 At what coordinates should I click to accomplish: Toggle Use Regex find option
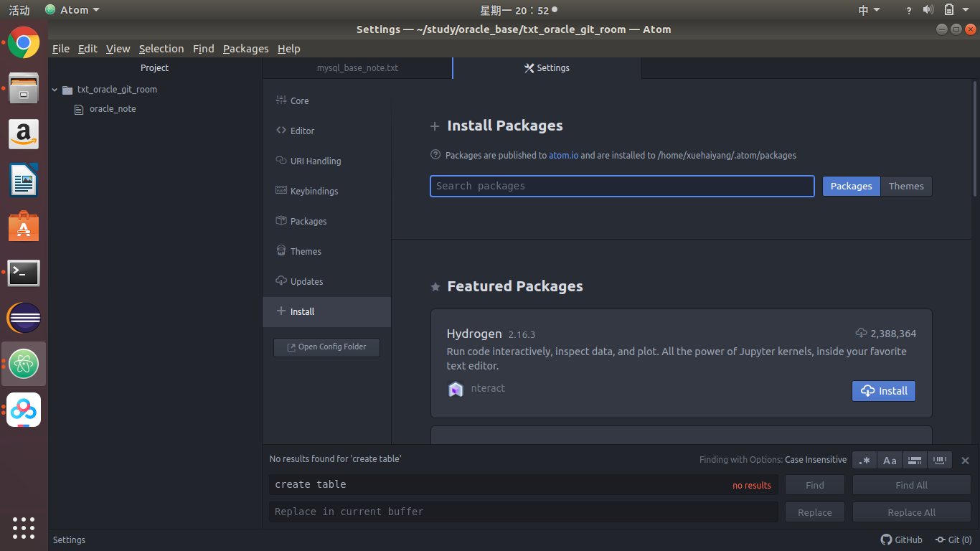tap(864, 461)
